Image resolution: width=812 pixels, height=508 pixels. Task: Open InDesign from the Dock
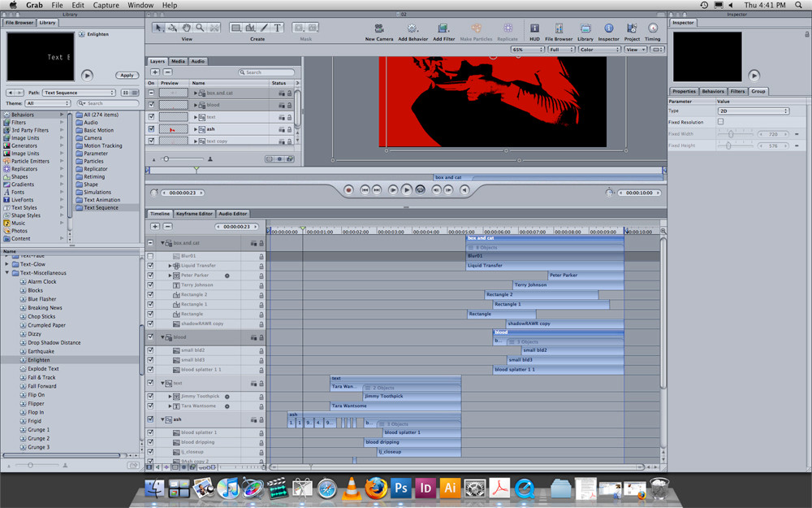(x=425, y=488)
